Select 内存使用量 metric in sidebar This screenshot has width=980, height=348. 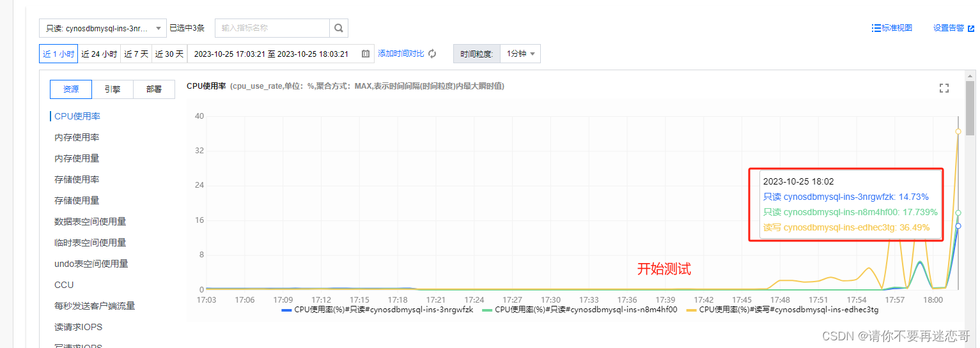pos(77,158)
